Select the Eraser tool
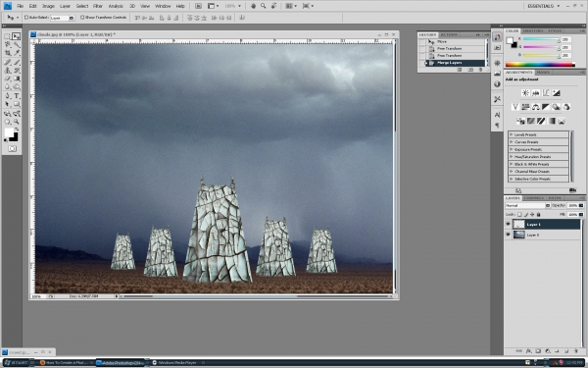The width and height of the screenshot is (588, 368). coord(7,79)
